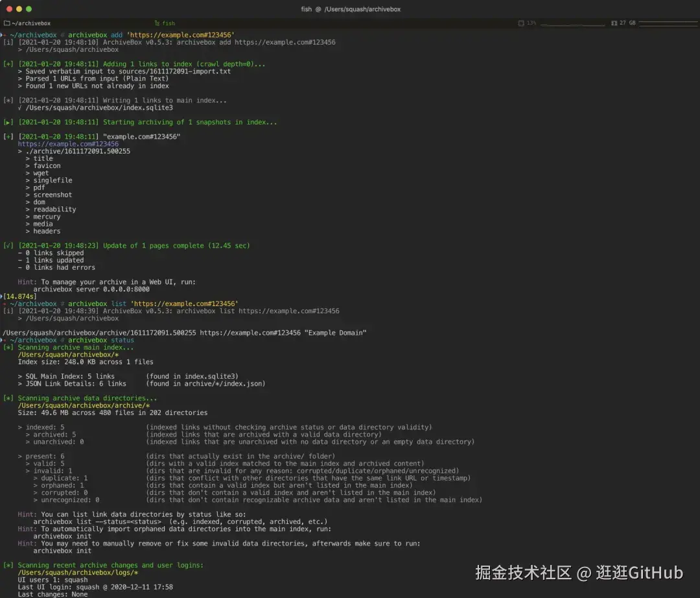Click the '0 links skipped' line
Viewport: 700px width, 598px height.
point(51,253)
